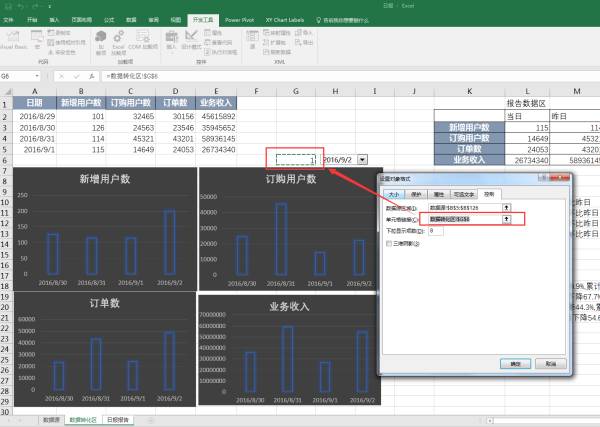600x427 pixels.
Task: Open the Name Box dropdown arrow
Action: coord(37,76)
